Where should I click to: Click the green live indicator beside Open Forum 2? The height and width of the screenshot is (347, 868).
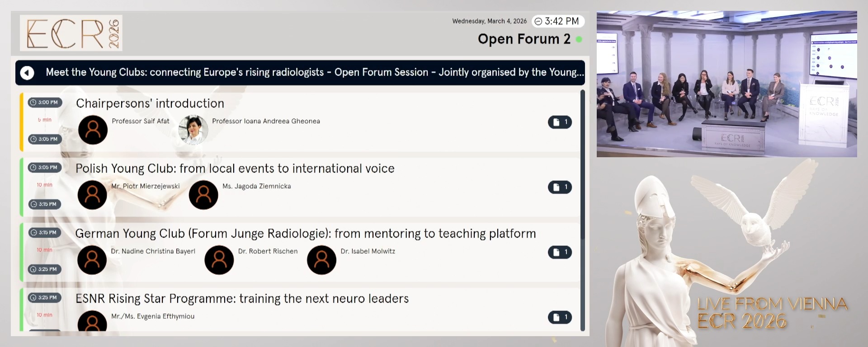[579, 39]
